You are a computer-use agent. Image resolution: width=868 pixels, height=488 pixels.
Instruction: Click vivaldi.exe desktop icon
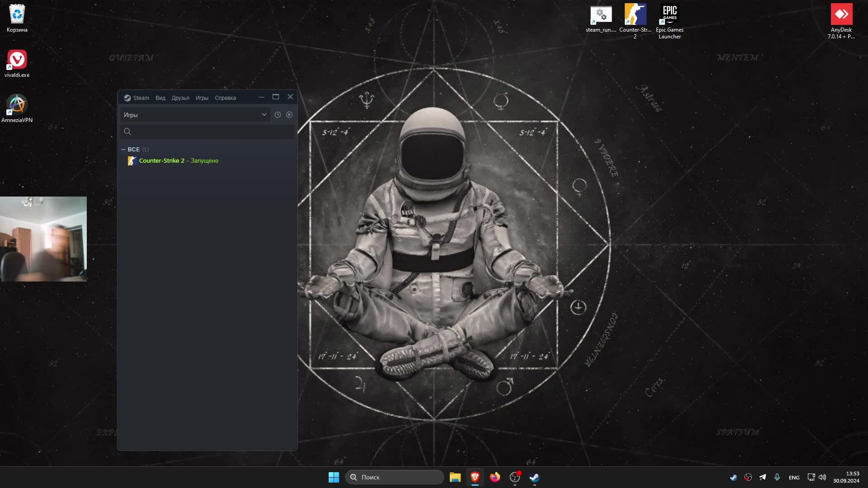point(17,63)
